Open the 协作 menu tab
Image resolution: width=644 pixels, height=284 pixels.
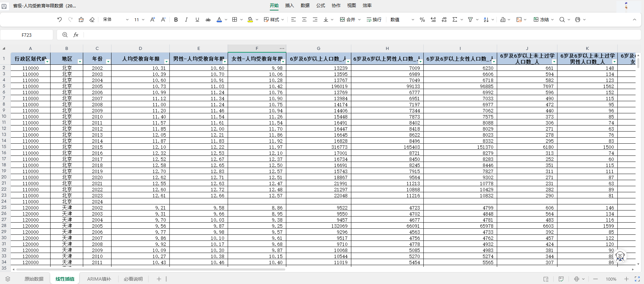pyautogui.click(x=336, y=5)
